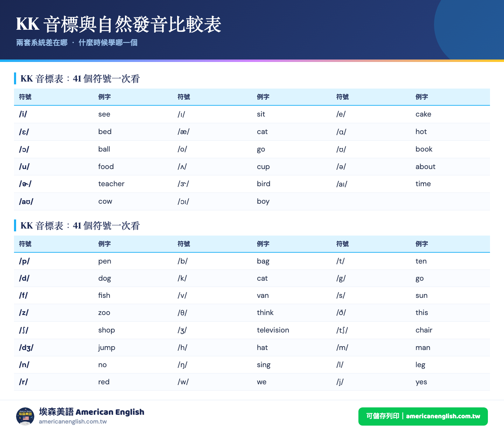Select the example word "television"
The height and width of the screenshot is (434, 504).
(x=273, y=330)
